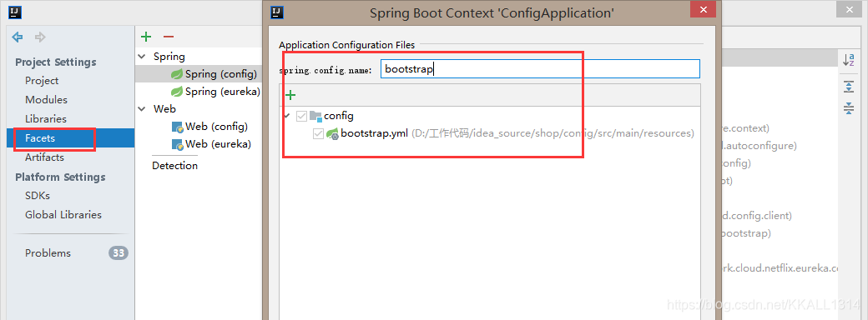
Task: Select the config module row
Action: pos(490,116)
